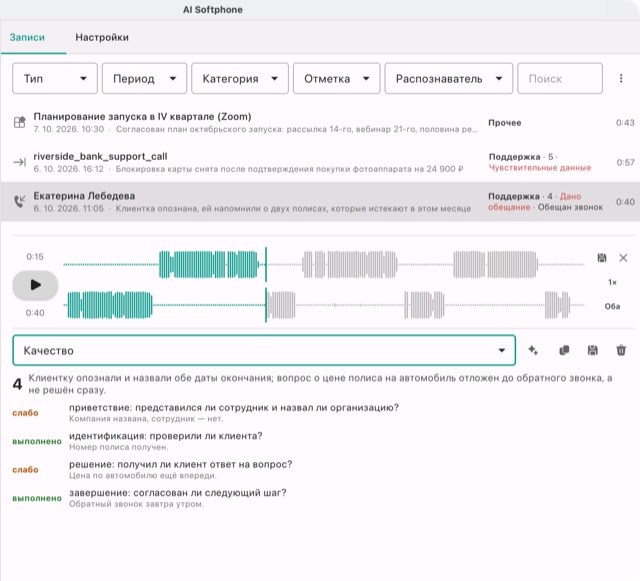Click the 0:40 total time label in player
Viewport: 640px width, 581px height.
(35, 313)
